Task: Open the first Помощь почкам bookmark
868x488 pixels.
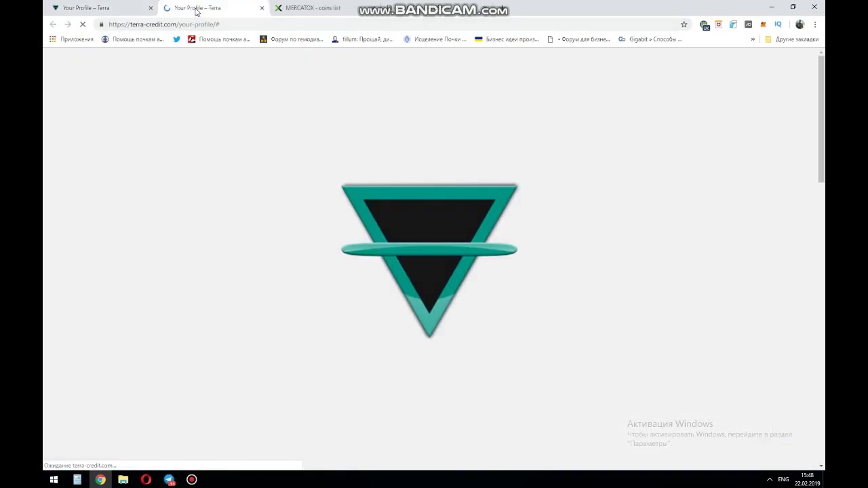Action: point(133,39)
